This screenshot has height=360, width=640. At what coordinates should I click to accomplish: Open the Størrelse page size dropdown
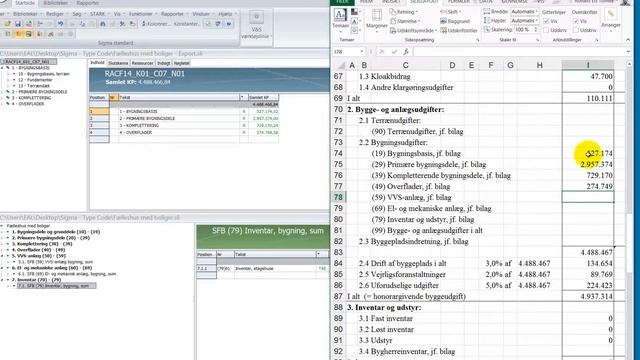pos(405,21)
